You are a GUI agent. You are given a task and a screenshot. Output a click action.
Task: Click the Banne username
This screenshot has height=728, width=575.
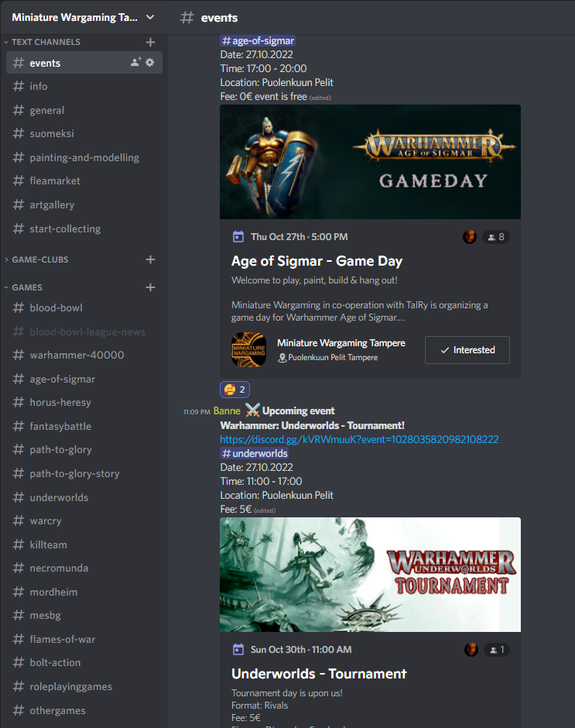(x=227, y=411)
